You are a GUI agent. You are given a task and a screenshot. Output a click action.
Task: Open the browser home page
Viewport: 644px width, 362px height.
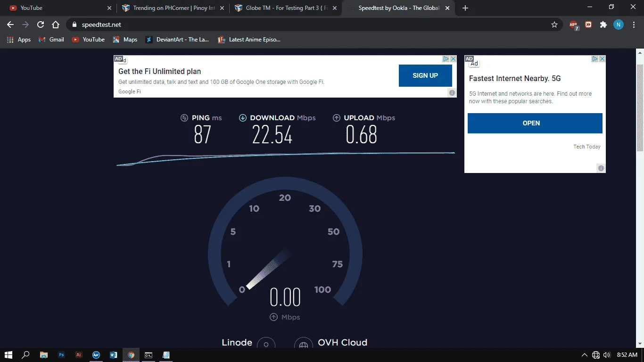[56, 25]
